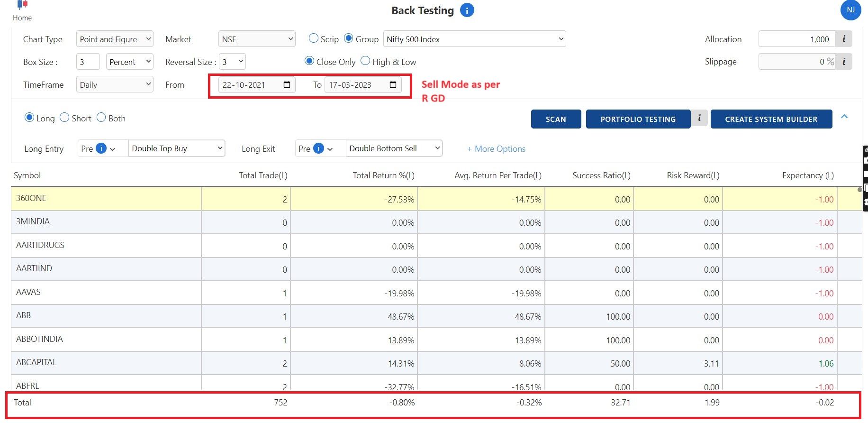Open the Double Top Buy entry dropdown
The image size is (868, 423).
(x=177, y=148)
